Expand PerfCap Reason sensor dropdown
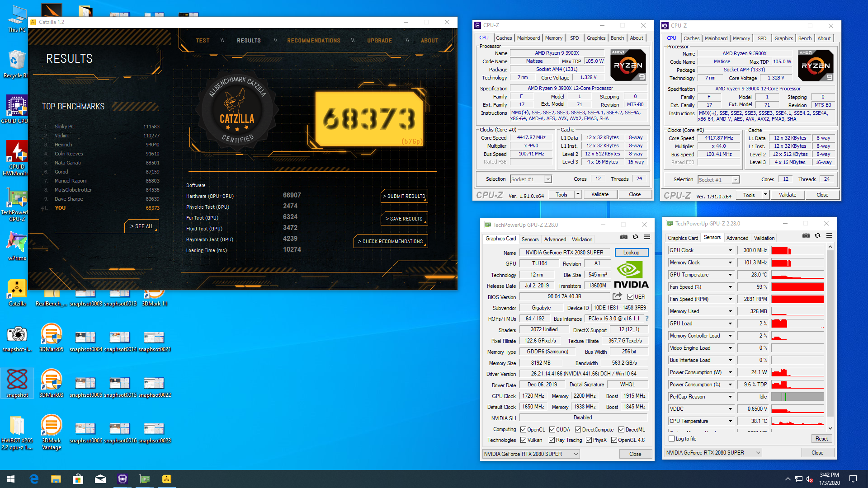868x488 pixels. 730,397
